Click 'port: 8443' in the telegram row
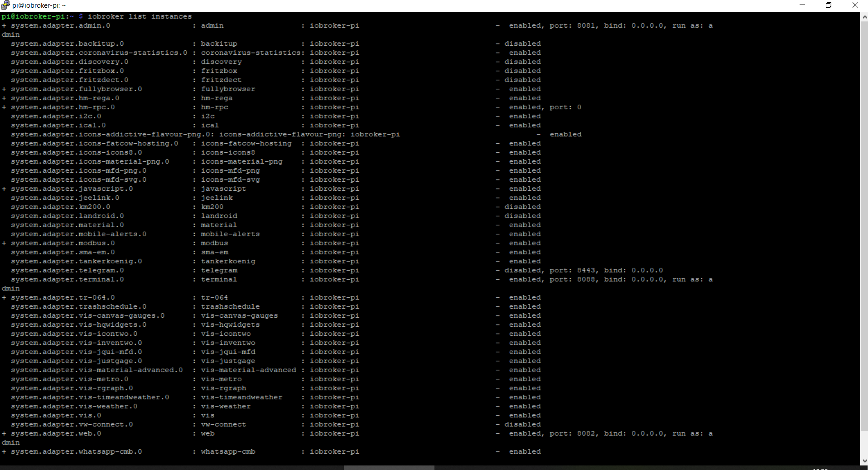The width and height of the screenshot is (868, 470). pyautogui.click(x=573, y=271)
